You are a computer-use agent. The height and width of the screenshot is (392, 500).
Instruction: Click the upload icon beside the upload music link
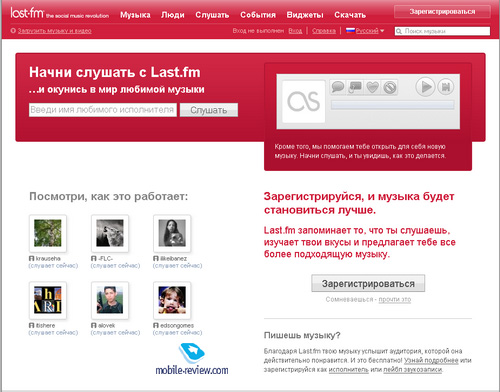[x=13, y=31]
